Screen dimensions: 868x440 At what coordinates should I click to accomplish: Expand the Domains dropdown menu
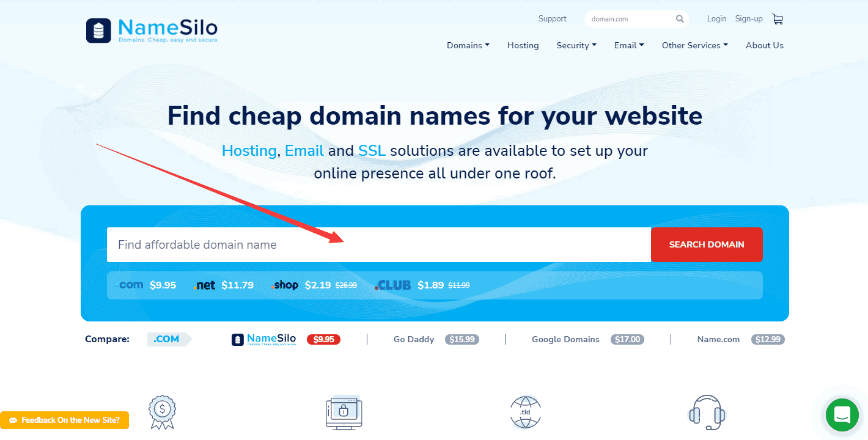[468, 45]
